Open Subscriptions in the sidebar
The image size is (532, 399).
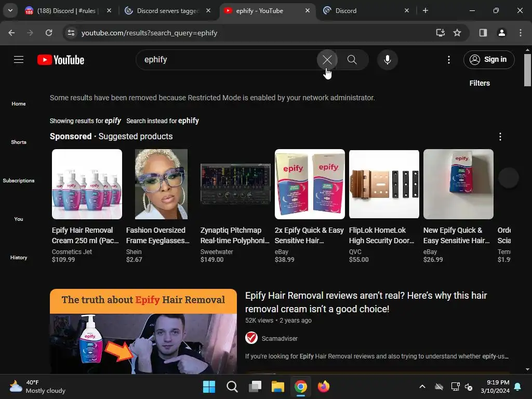coord(19,180)
